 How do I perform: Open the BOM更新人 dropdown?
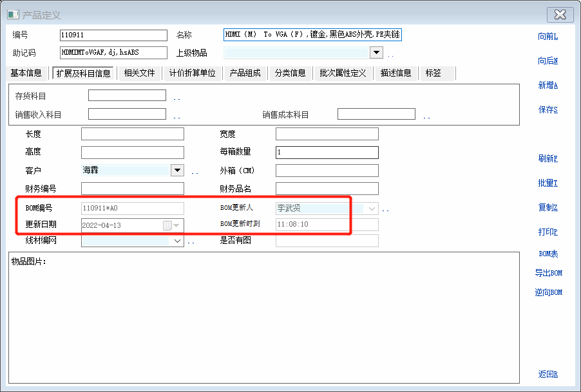372,209
